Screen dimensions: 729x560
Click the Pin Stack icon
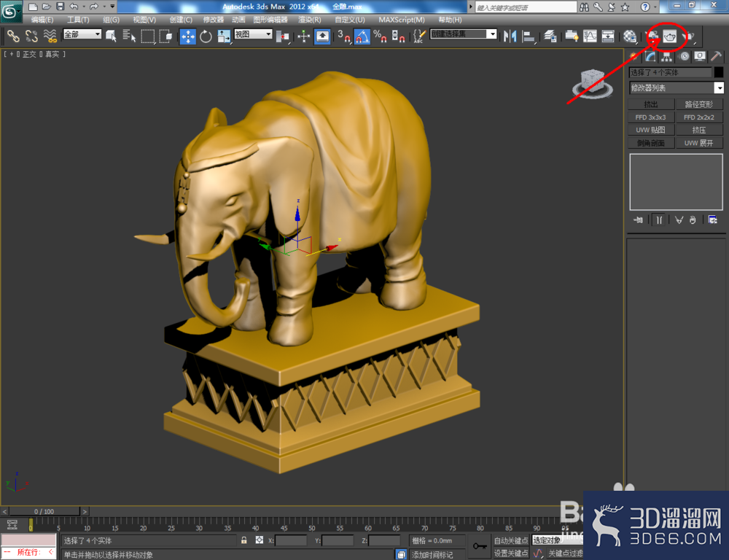point(638,219)
